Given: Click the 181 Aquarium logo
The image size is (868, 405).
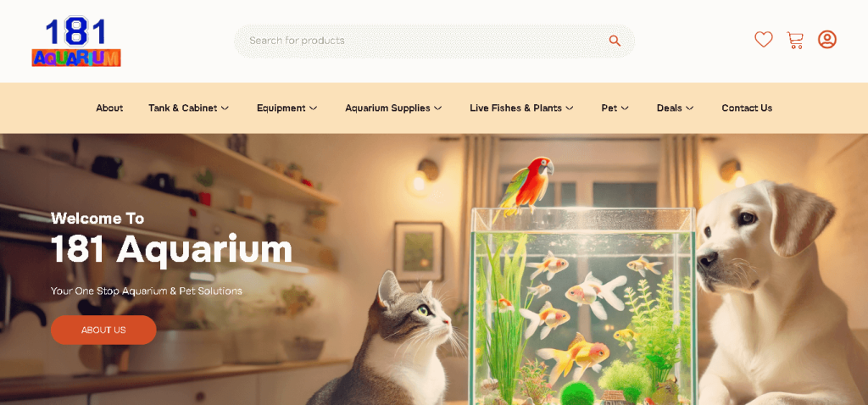Looking at the screenshot, I should point(76,42).
